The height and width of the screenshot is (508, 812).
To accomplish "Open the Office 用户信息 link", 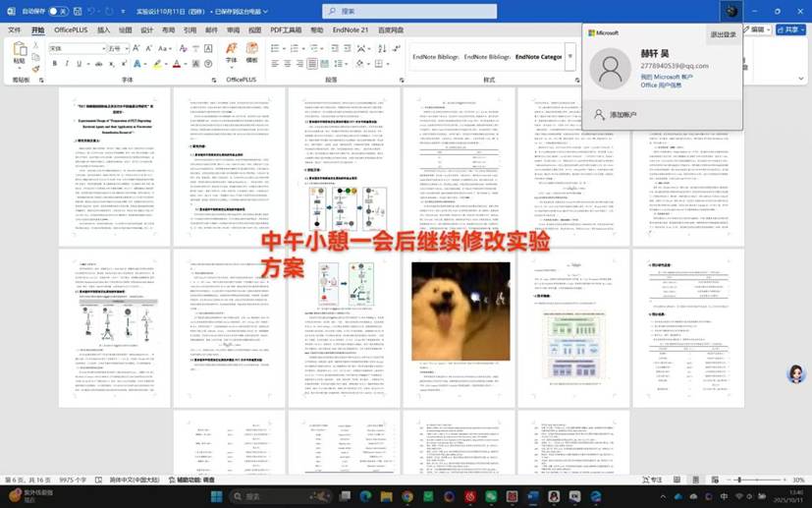I will (x=661, y=85).
